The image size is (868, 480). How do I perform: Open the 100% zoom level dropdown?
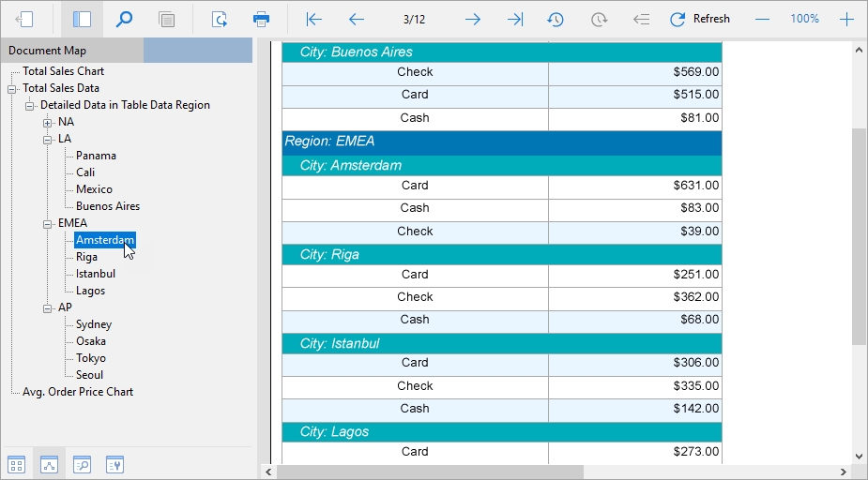tap(804, 19)
